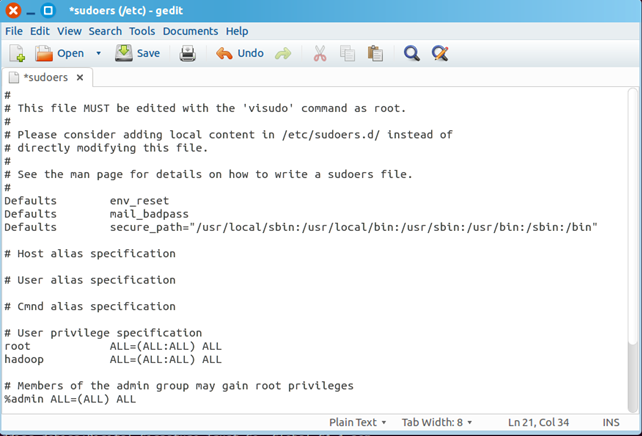Toggle INS insert mode indicator

(x=610, y=423)
